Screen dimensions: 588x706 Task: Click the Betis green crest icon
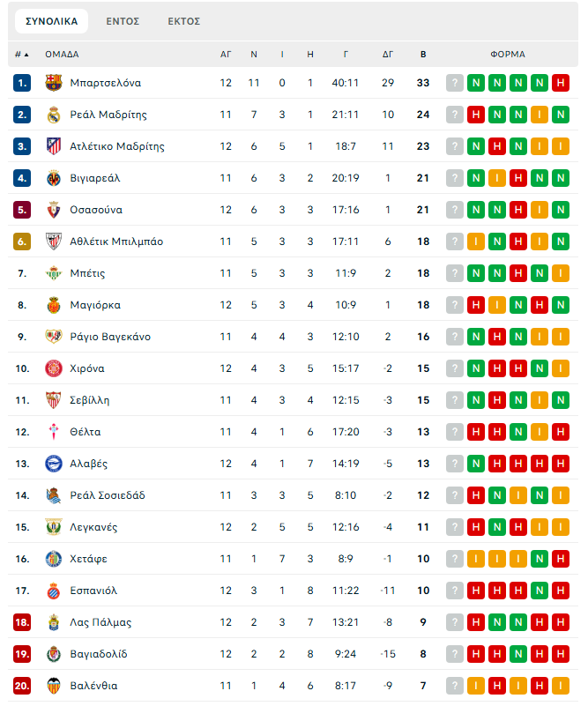click(54, 273)
